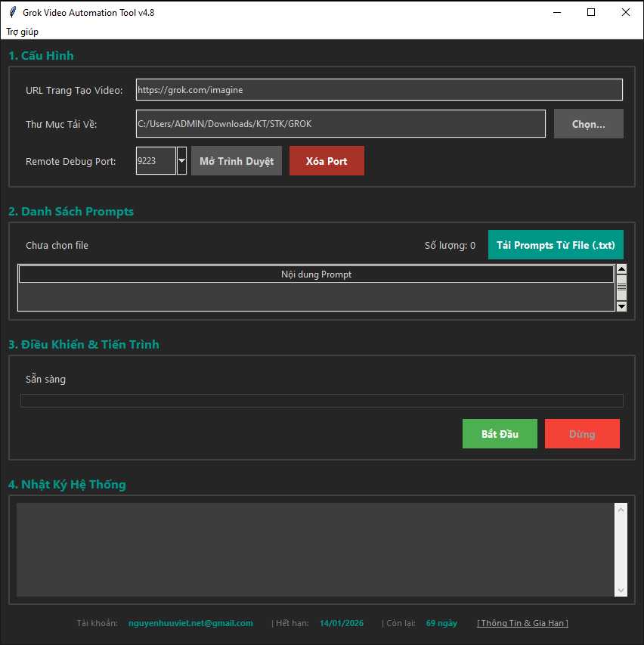
Task: Start processing with Bắt Đầu button
Action: point(500,433)
